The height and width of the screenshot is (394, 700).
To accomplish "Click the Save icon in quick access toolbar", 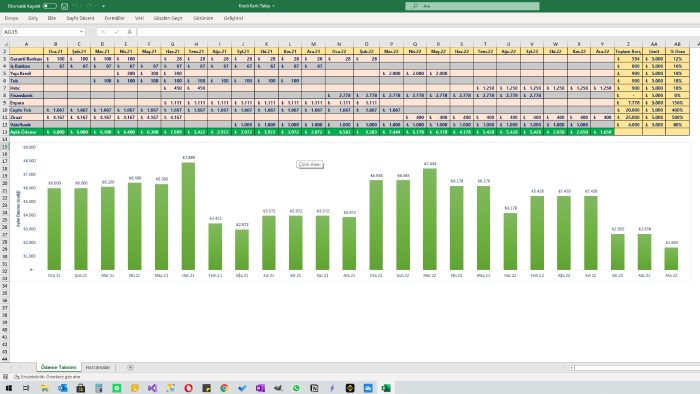I will [64, 6].
